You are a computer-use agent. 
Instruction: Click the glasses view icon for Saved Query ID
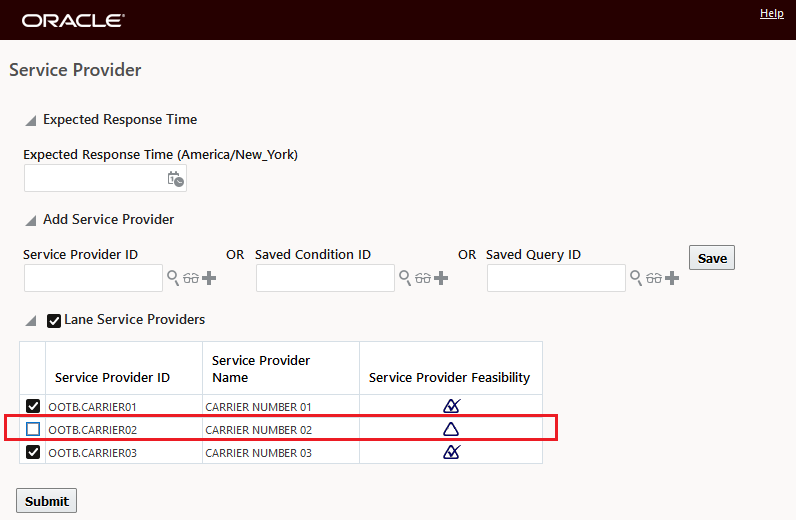tap(654, 278)
